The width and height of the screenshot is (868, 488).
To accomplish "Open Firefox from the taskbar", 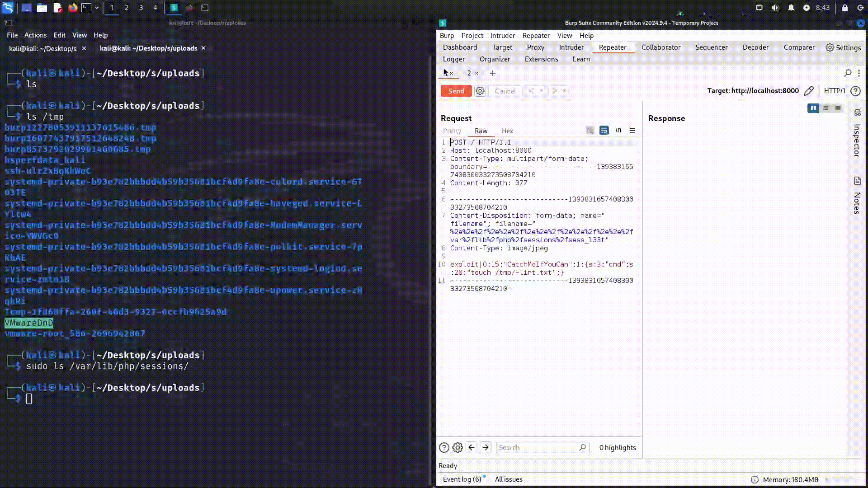I will 72,8.
